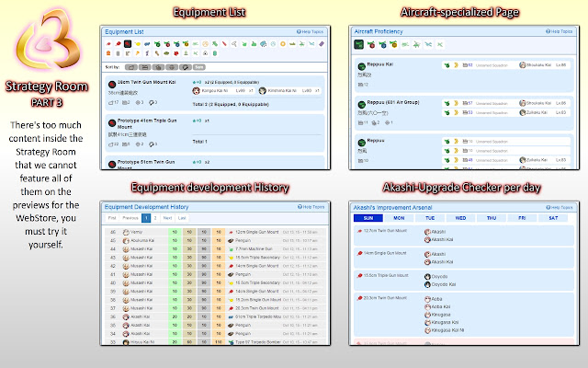Select page 1 in development history pagination

[146, 218]
